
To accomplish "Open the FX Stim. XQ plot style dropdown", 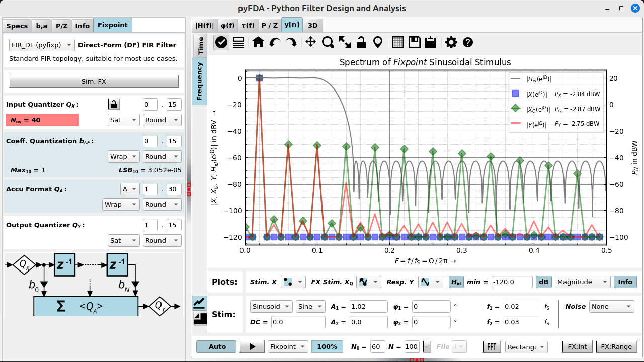I will click(x=368, y=282).
